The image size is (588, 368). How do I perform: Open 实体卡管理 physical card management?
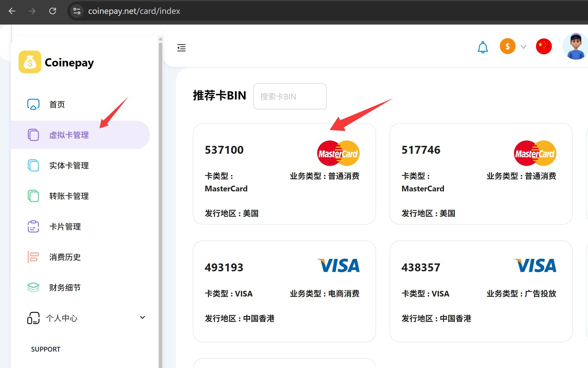[x=69, y=165]
